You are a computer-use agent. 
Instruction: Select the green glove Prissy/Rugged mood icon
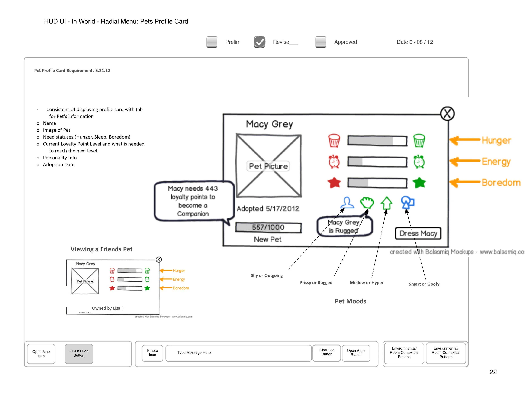[367, 203]
